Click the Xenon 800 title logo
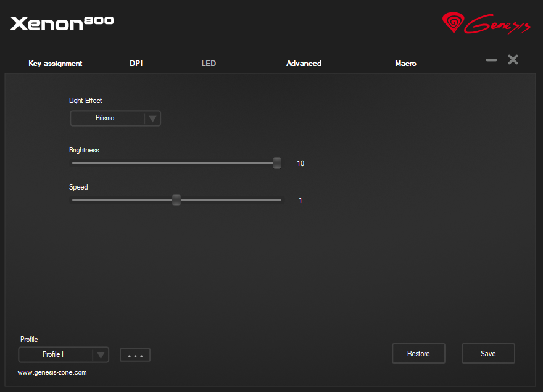 click(62, 23)
